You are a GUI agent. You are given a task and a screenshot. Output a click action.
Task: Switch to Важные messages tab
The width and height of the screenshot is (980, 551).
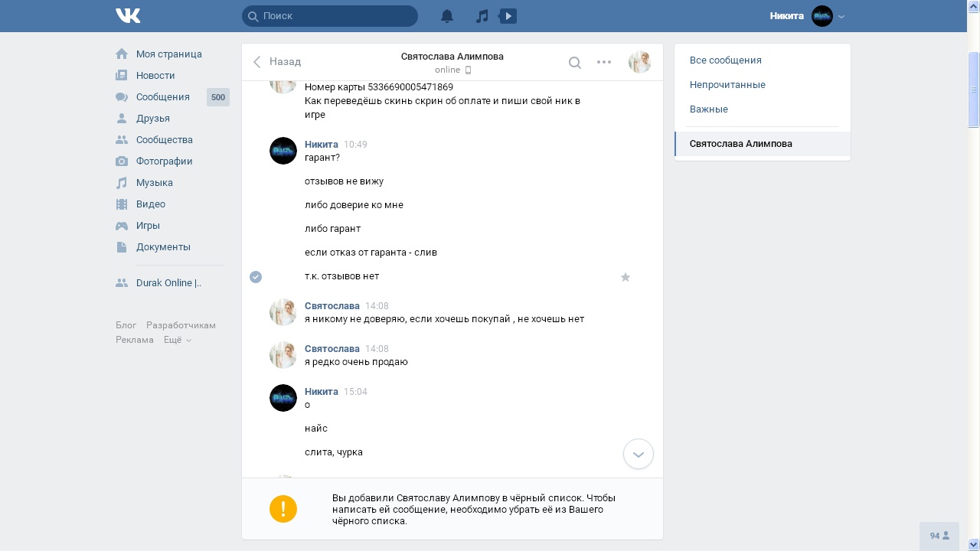tap(709, 109)
